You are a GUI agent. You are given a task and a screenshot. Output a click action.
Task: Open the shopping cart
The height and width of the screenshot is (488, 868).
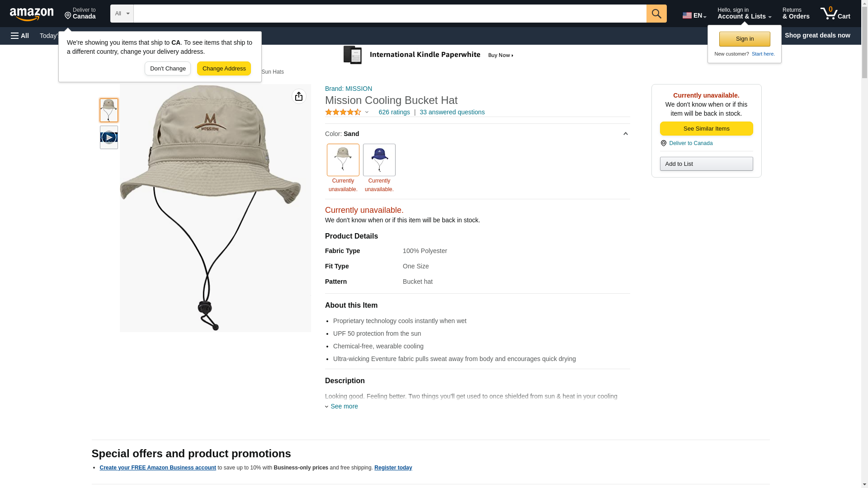coord(835,14)
